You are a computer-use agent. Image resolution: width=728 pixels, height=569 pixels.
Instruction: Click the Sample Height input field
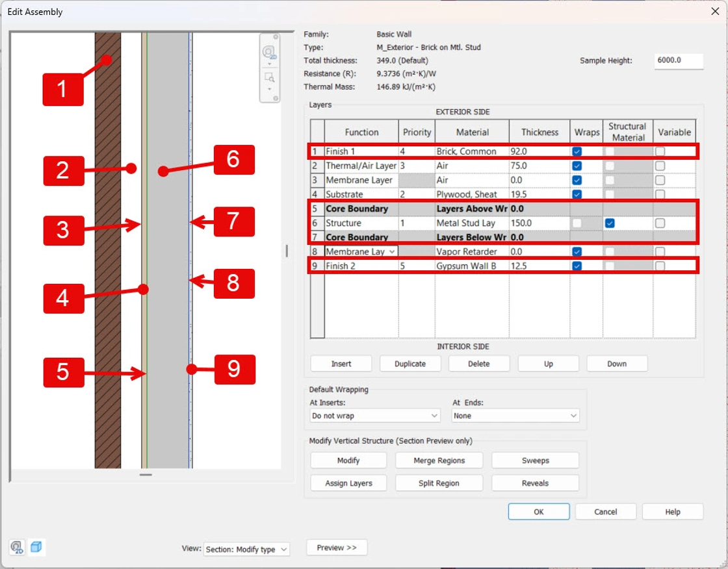678,60
